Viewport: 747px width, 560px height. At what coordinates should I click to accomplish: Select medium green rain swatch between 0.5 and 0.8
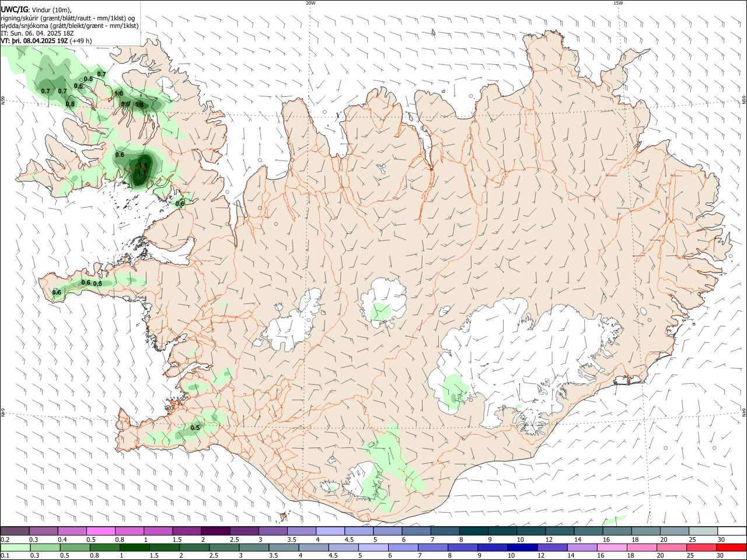click(x=75, y=548)
